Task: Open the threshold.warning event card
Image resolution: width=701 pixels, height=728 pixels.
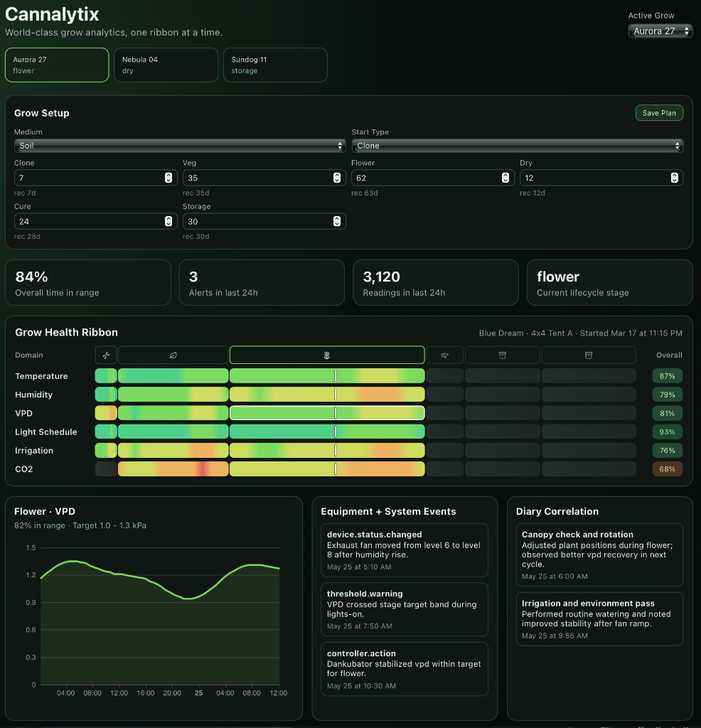Action: [x=405, y=609]
